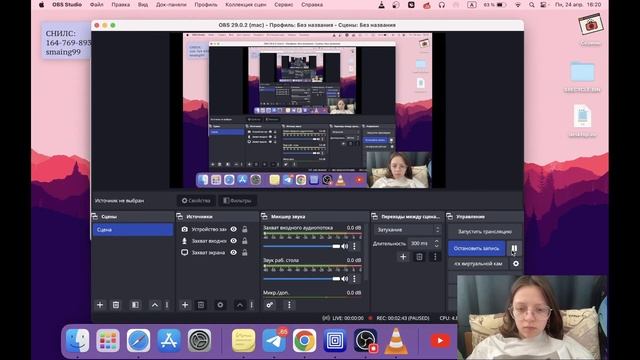
Task: Toggle lock on Захват экрана source
Action: click(244, 253)
